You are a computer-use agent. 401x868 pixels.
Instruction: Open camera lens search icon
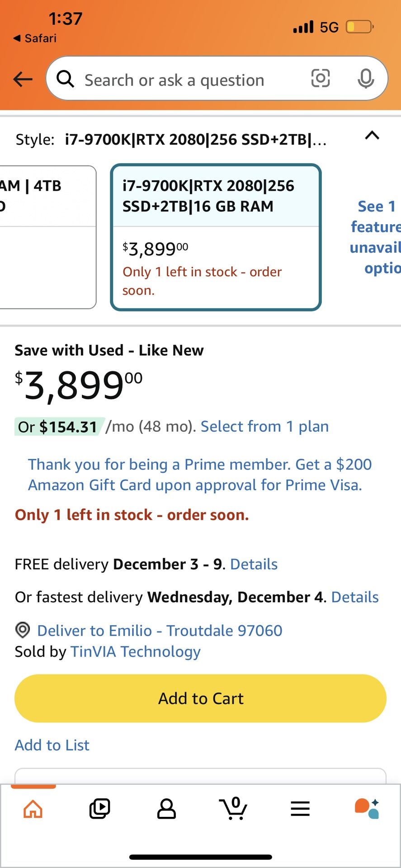click(321, 79)
